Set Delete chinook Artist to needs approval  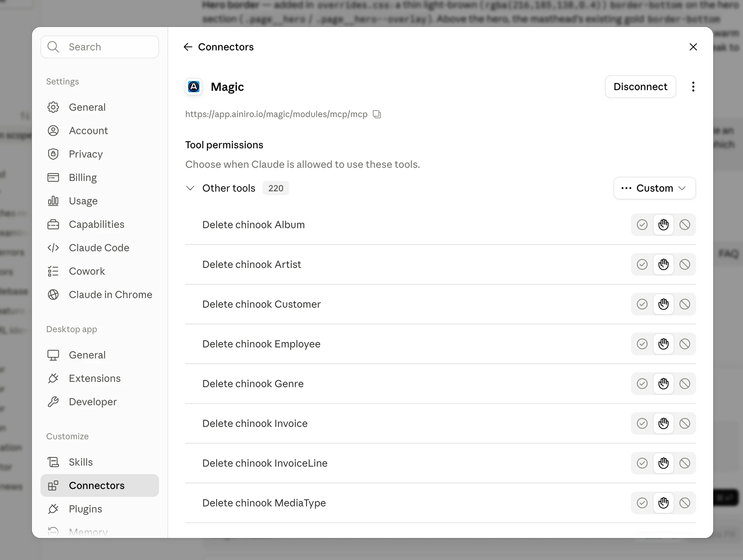pos(663,264)
